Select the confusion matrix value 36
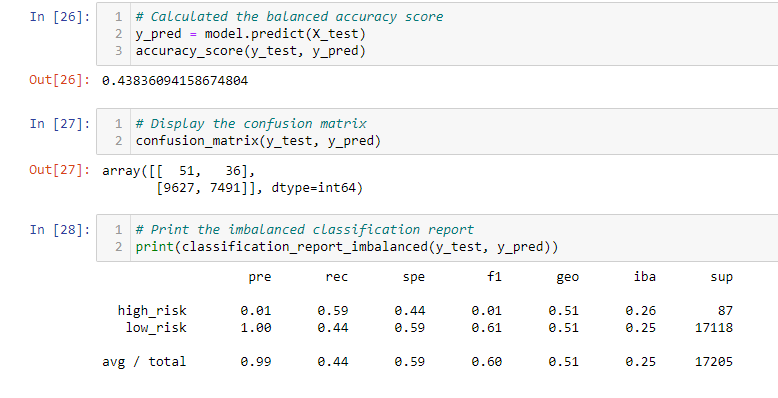The image size is (778, 398). point(233,171)
